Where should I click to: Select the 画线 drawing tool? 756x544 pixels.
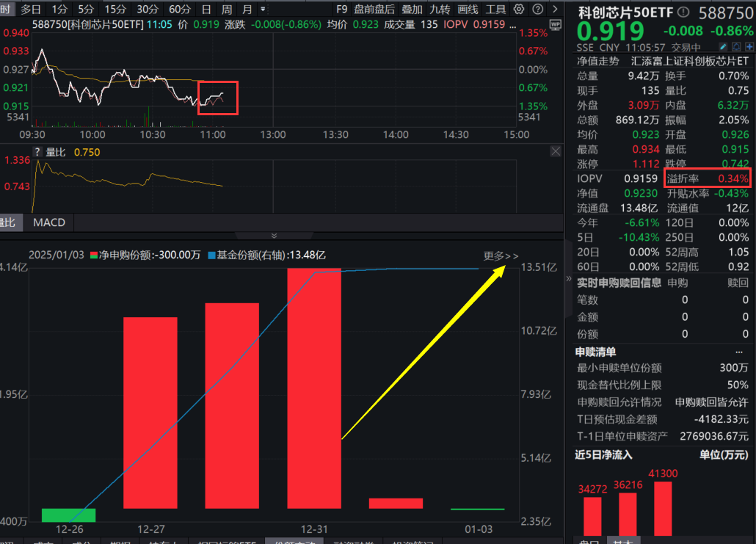(470, 9)
